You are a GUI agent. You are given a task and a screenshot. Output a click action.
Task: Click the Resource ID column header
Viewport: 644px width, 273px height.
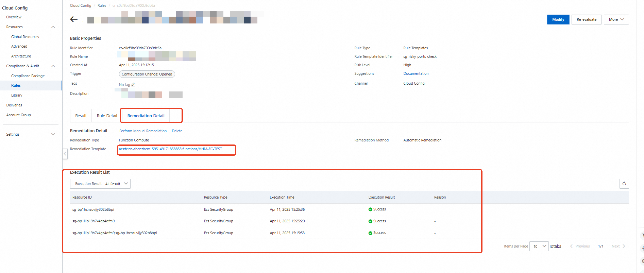click(82, 197)
